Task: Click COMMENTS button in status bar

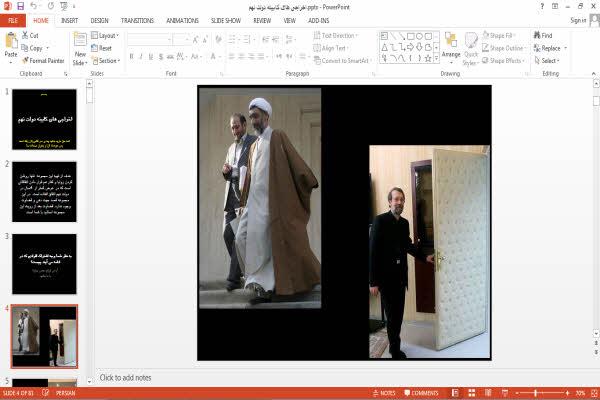Action: click(421, 393)
